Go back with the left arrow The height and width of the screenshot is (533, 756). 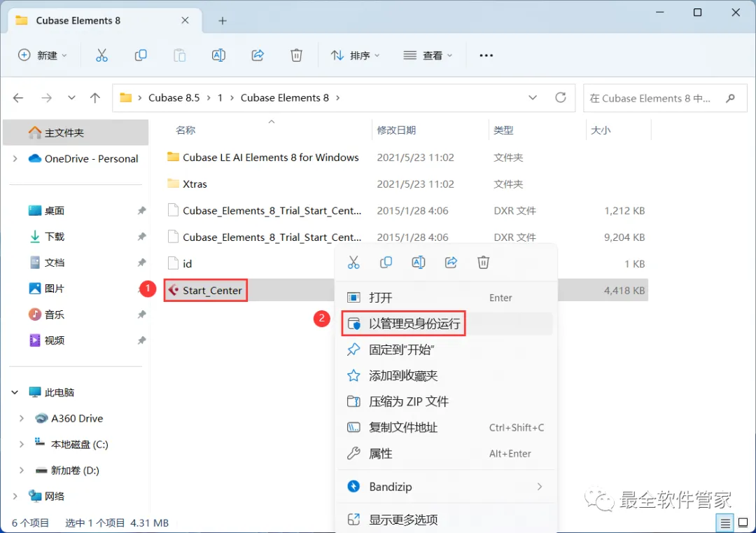(18, 98)
